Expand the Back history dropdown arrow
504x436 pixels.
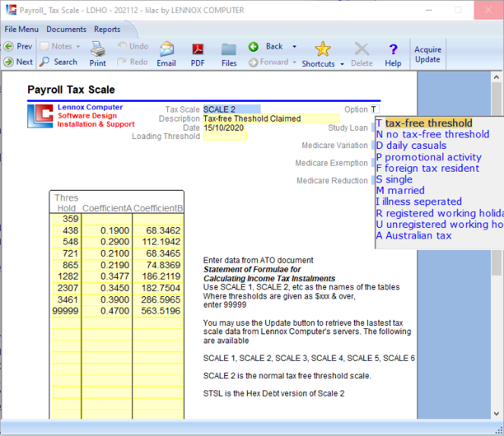[294, 46]
